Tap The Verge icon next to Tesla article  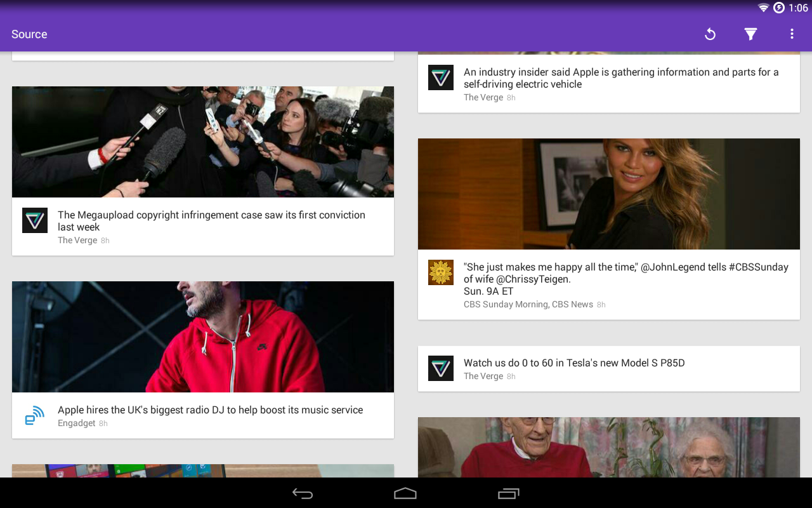(441, 368)
